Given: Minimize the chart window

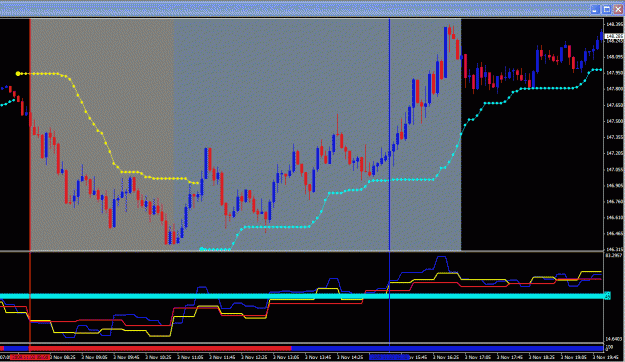Looking at the screenshot, I should coord(595,10).
